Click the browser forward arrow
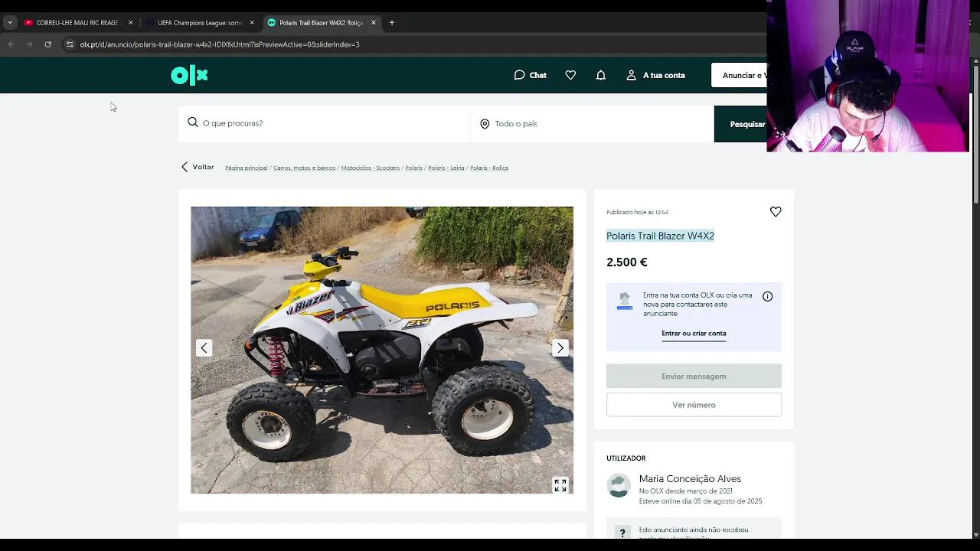 [x=29, y=44]
